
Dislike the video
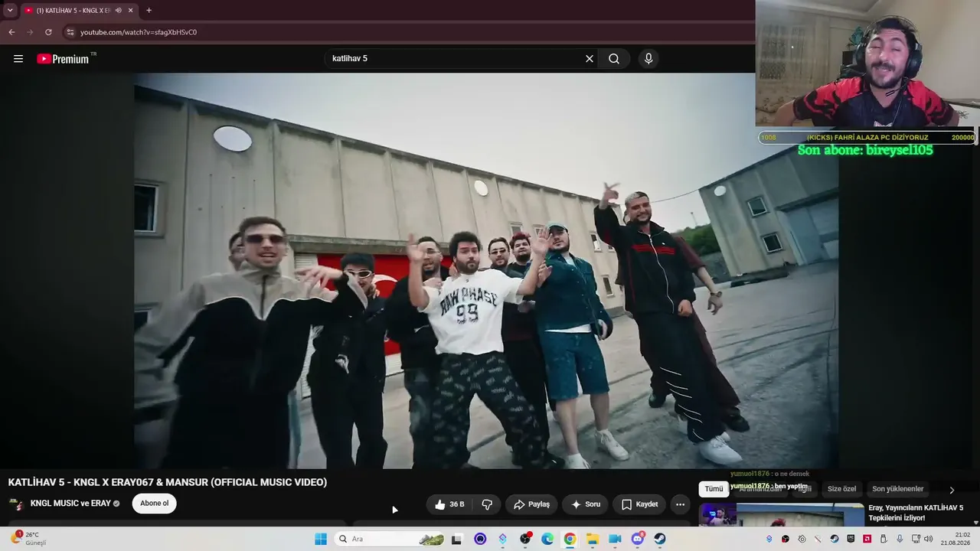point(487,504)
